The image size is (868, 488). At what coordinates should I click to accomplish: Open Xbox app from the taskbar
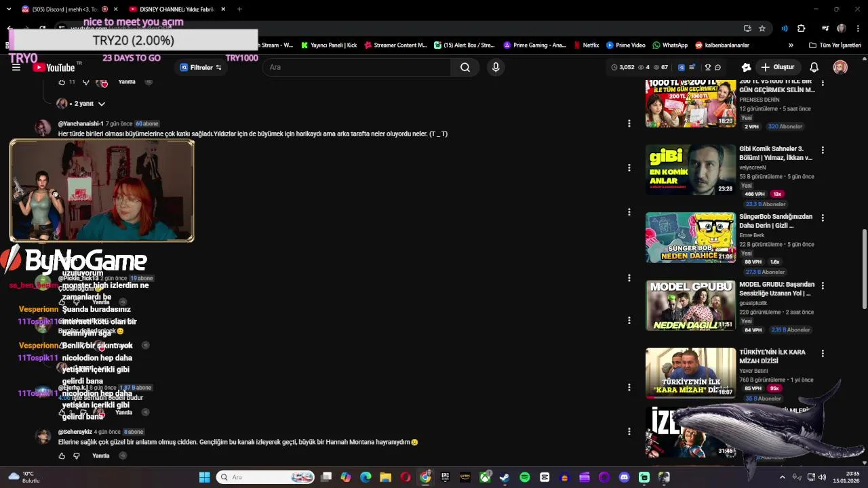485,477
